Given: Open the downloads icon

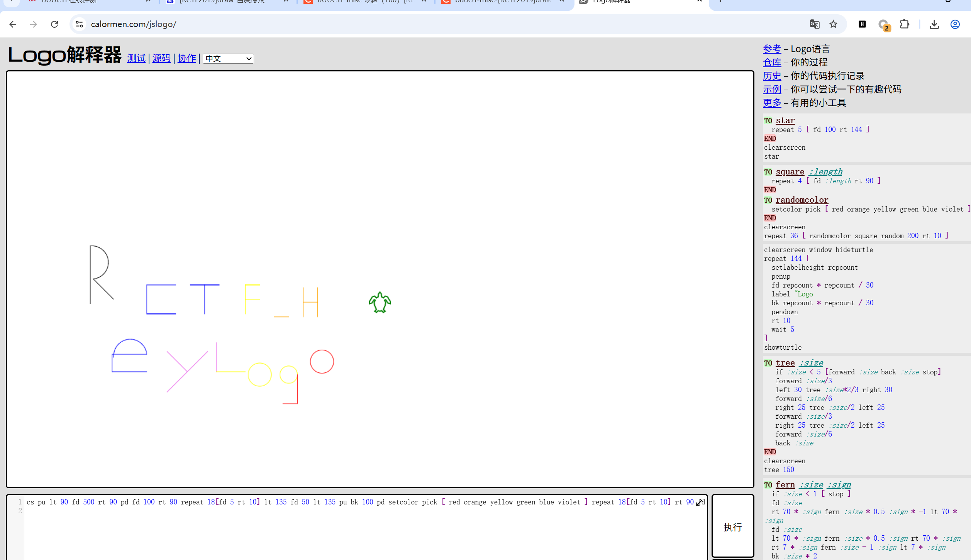Looking at the screenshot, I should [x=934, y=24].
